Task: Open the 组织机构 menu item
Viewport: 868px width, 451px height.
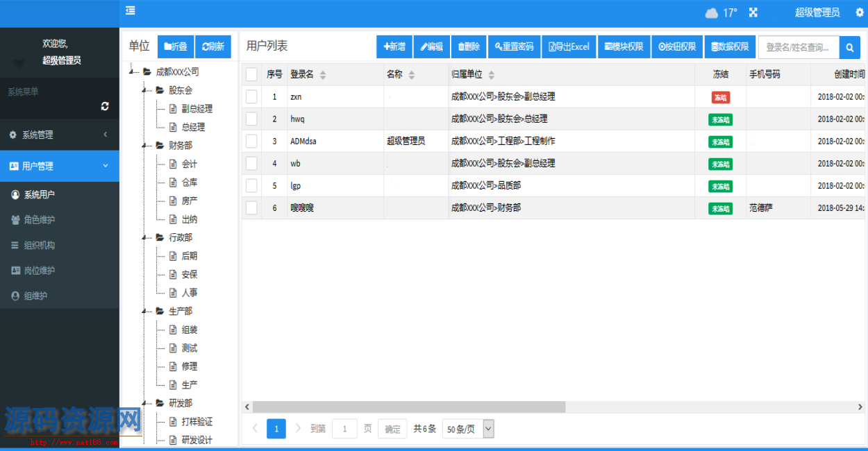Action: tap(60, 245)
